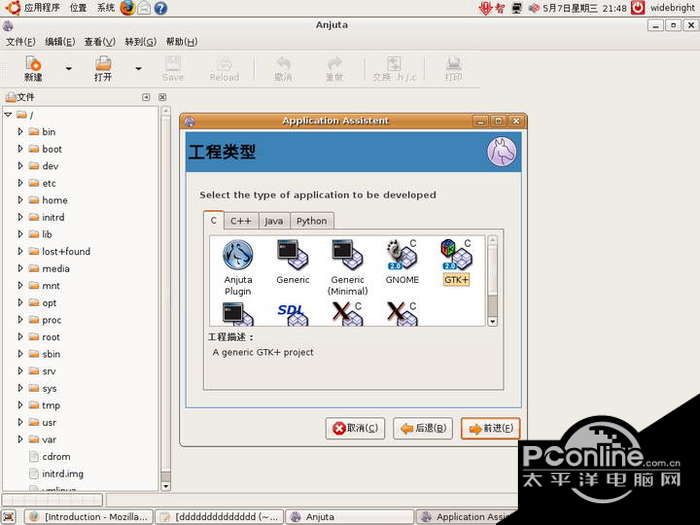Select the GTK+ project type icon
This screenshot has height=525, width=700.
pos(456,255)
